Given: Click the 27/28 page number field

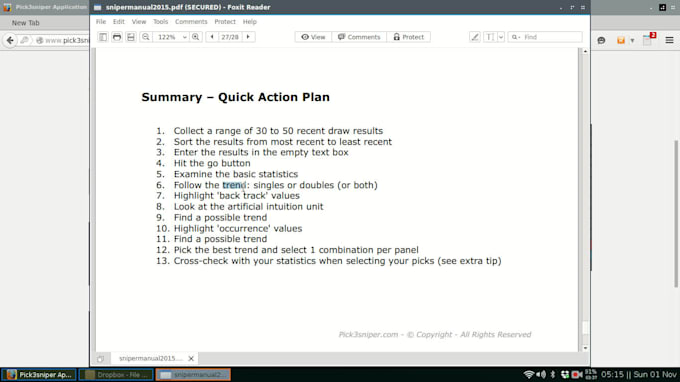Looking at the screenshot, I should coord(230,37).
